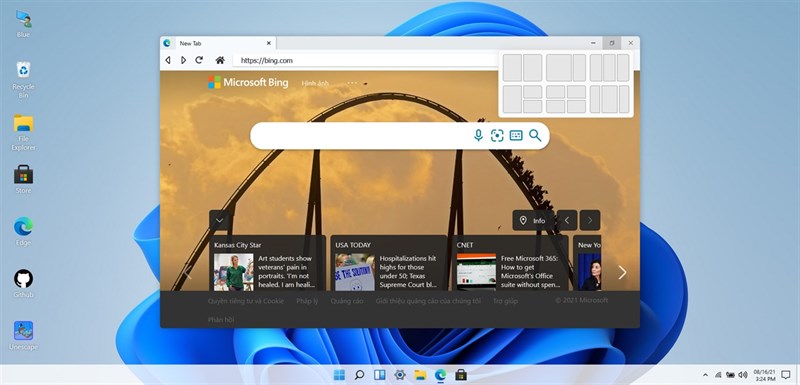
Task: Go back using the browser back arrow
Action: pyautogui.click(x=168, y=60)
